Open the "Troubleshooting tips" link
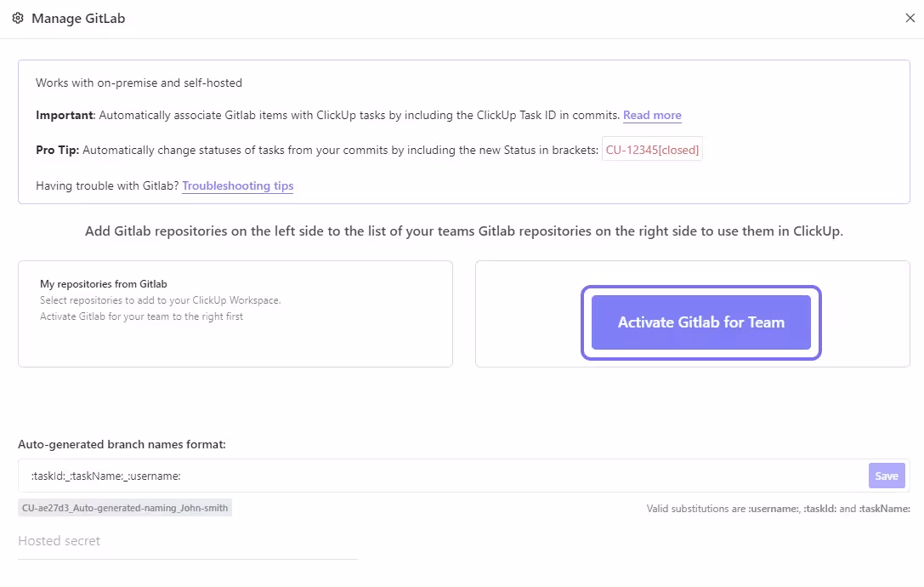The image size is (924, 587). tap(237, 185)
